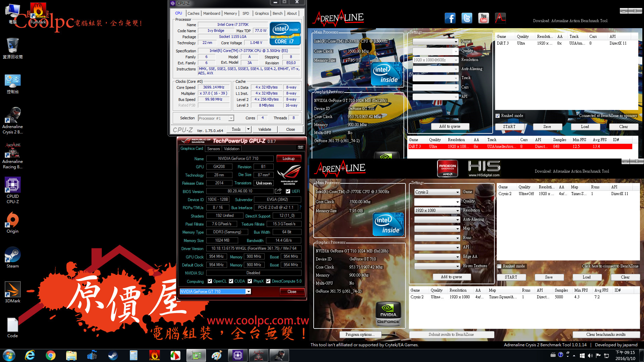Click the Validate button in CPU-Z
The image size is (644, 362).
265,129
